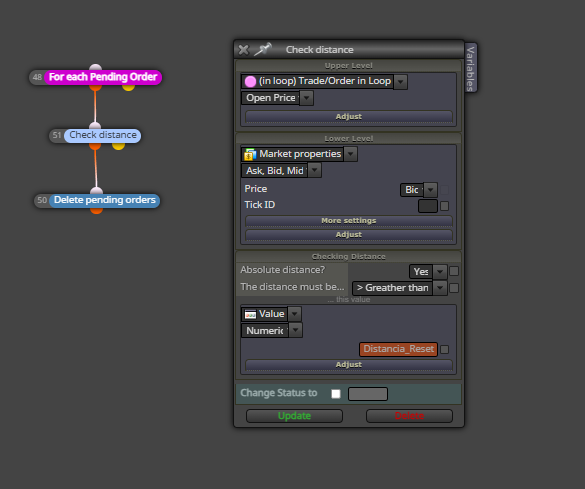
Task: Click the Market properties icon
Action: [250, 154]
